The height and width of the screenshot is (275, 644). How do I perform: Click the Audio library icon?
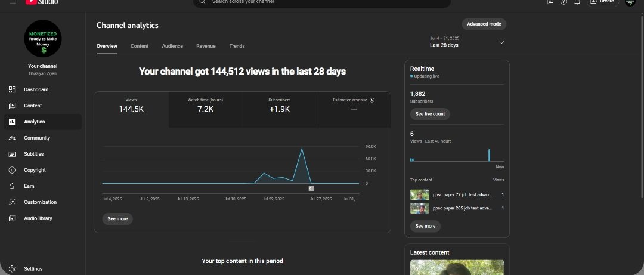(x=12, y=218)
